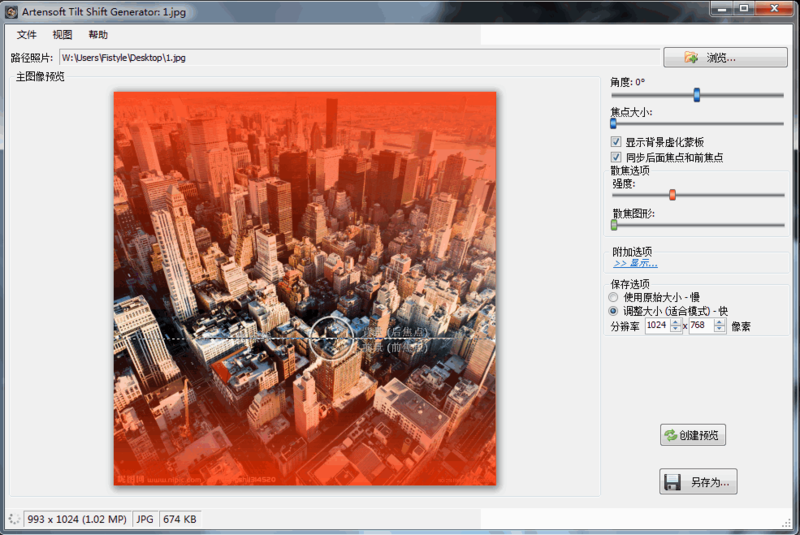Open the 视图 menu
The image size is (800, 535).
(62, 35)
